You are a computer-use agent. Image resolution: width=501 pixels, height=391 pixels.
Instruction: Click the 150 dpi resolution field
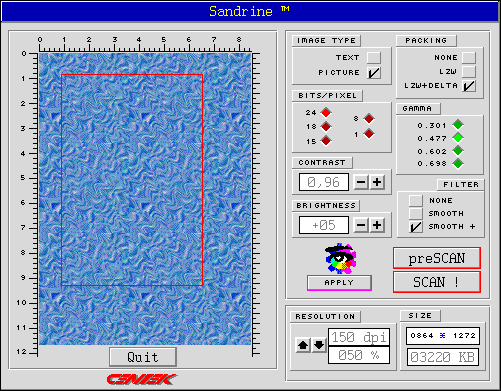(359, 337)
